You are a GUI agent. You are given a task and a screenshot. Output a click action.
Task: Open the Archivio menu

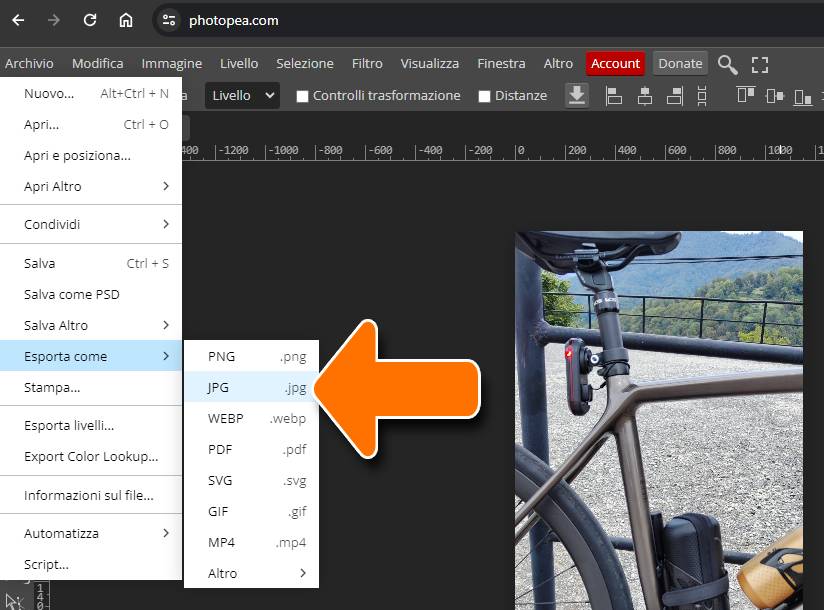(x=29, y=64)
